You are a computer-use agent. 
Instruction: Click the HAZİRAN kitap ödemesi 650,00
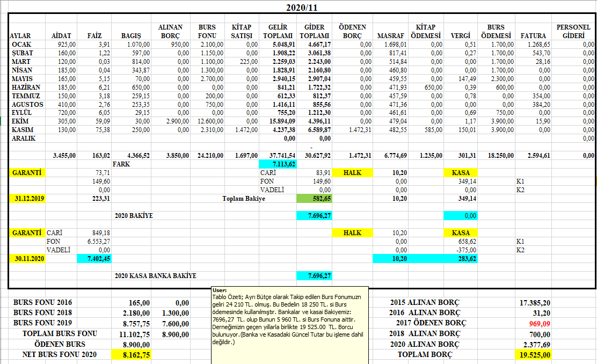click(x=433, y=87)
